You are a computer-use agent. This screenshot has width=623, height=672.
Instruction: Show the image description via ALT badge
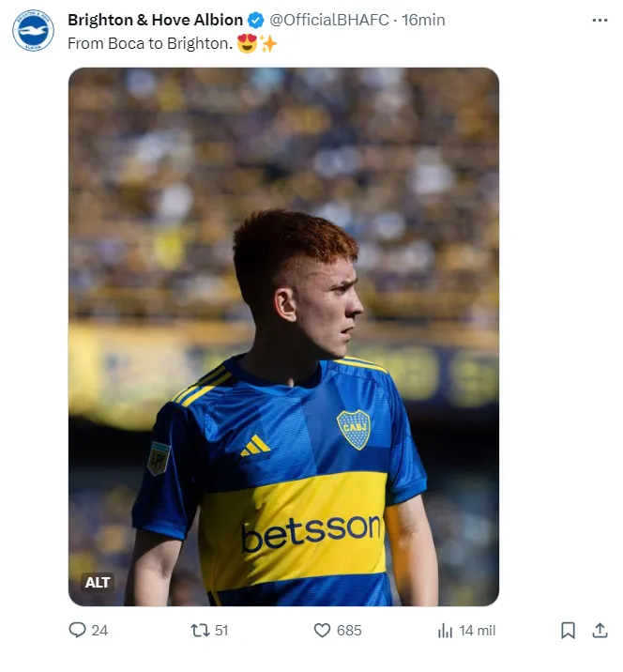(x=98, y=583)
